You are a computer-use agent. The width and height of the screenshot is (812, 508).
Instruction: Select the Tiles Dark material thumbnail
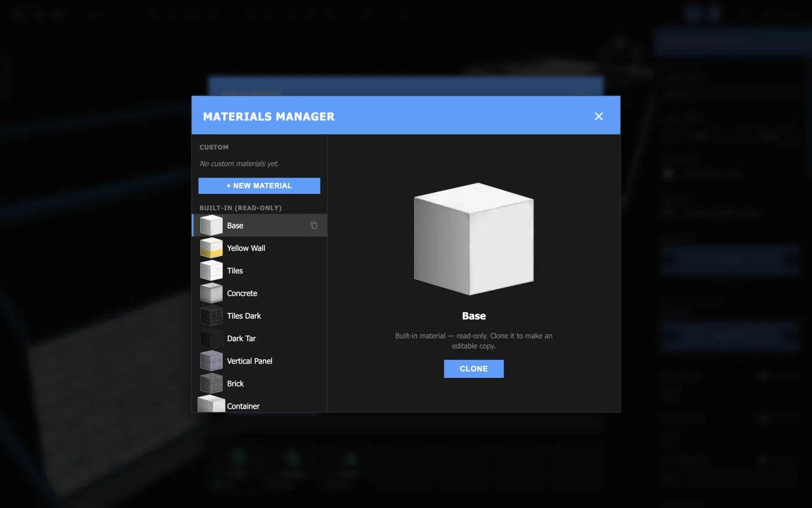coord(211,316)
